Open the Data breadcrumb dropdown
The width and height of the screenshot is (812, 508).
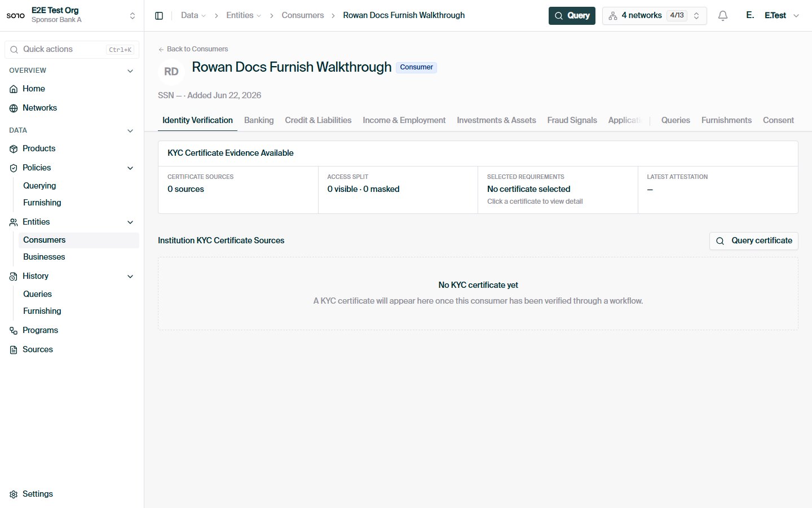(193, 15)
